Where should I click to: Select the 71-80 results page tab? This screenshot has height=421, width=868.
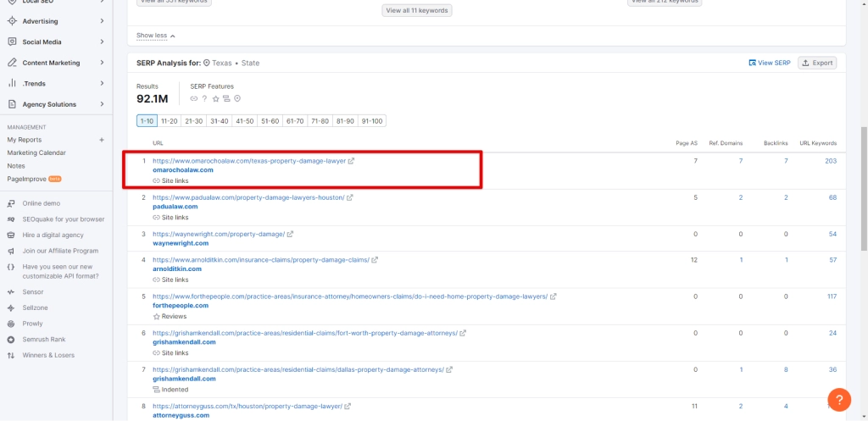(x=320, y=121)
